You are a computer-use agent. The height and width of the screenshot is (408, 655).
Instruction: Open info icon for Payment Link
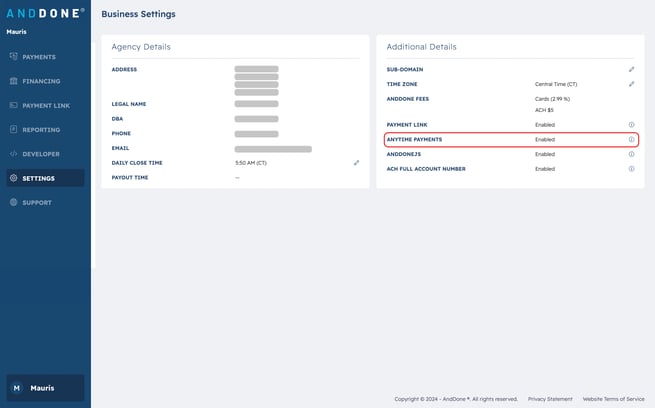coord(631,125)
